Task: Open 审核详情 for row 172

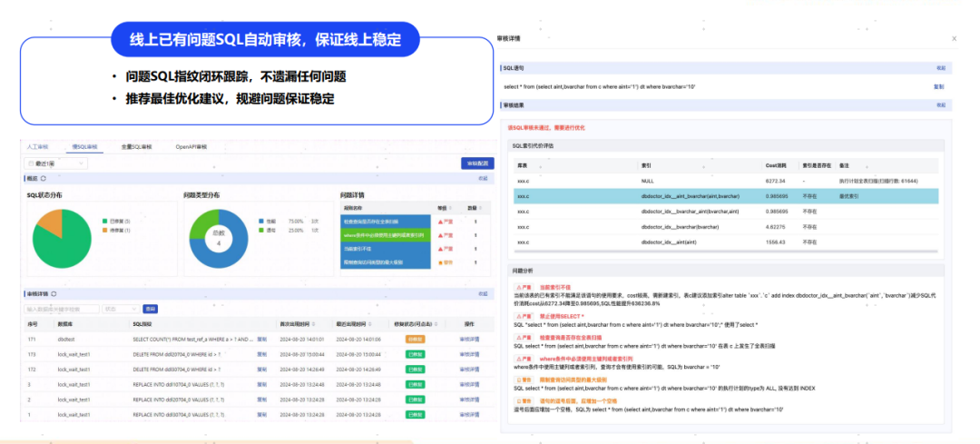Action: click(x=469, y=370)
